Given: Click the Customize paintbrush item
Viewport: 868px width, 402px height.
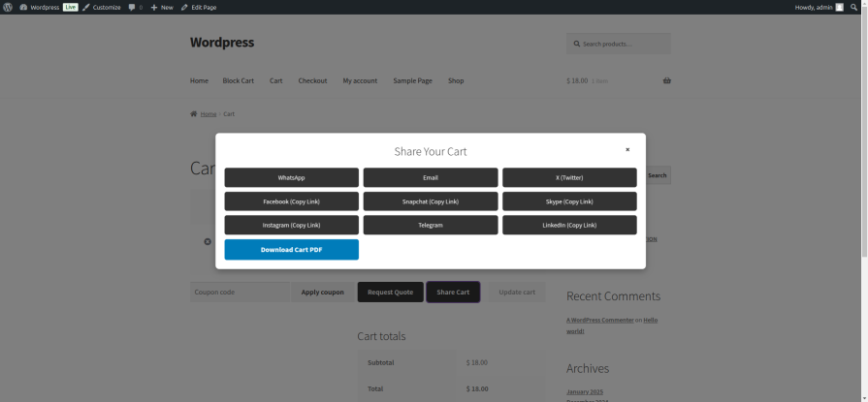Looking at the screenshot, I should point(102,7).
